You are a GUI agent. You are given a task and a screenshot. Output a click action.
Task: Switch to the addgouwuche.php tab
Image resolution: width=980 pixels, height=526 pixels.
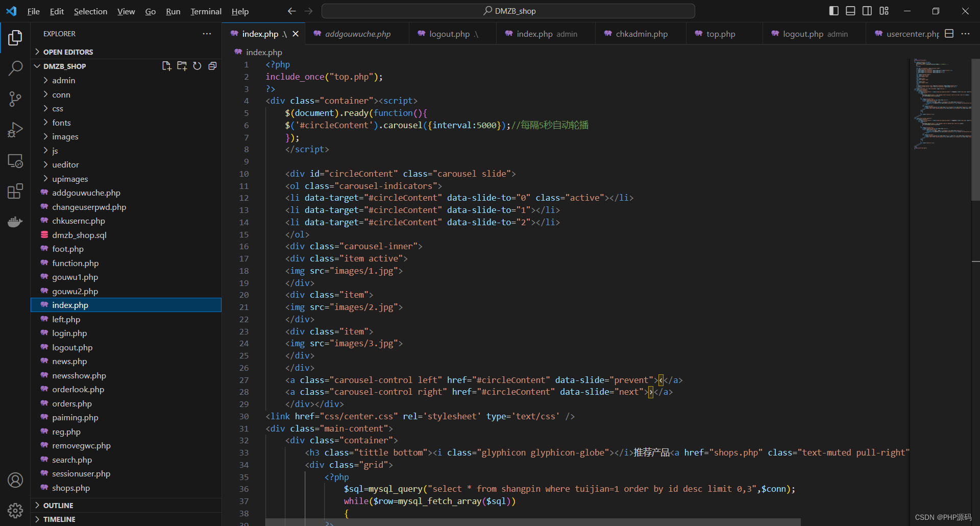coord(358,34)
